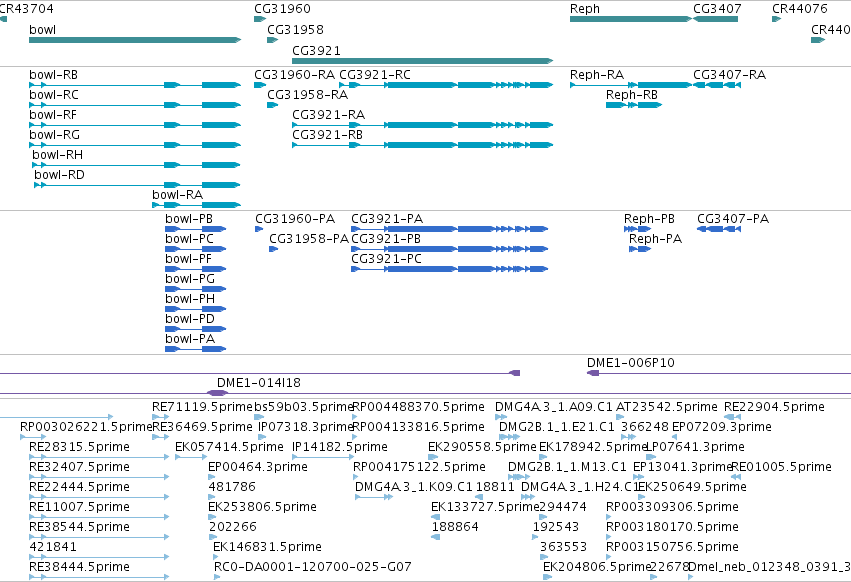
Task: Click cDNA RE22444.5prime label
Action: pyautogui.click(x=79, y=487)
